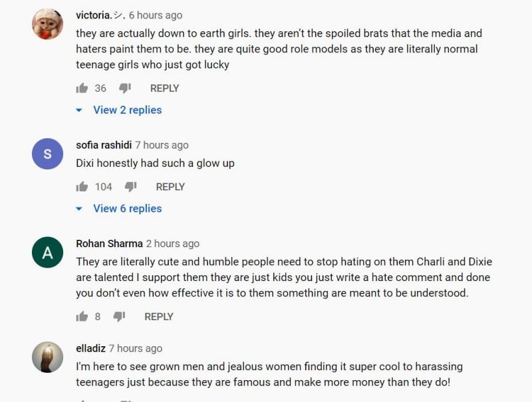Dislike sofia rashidi's comment
The height and width of the screenshot is (402, 532).
coord(131,187)
